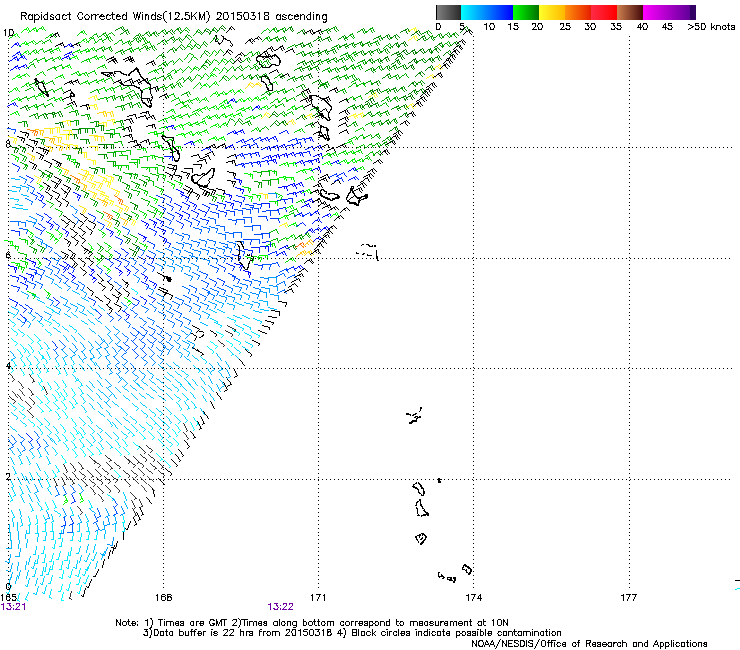Viewport: 740px width, 650px height.
Task: Click the title 'Rapidscat Corrected Winds(12.5KM)'
Action: coord(115,16)
